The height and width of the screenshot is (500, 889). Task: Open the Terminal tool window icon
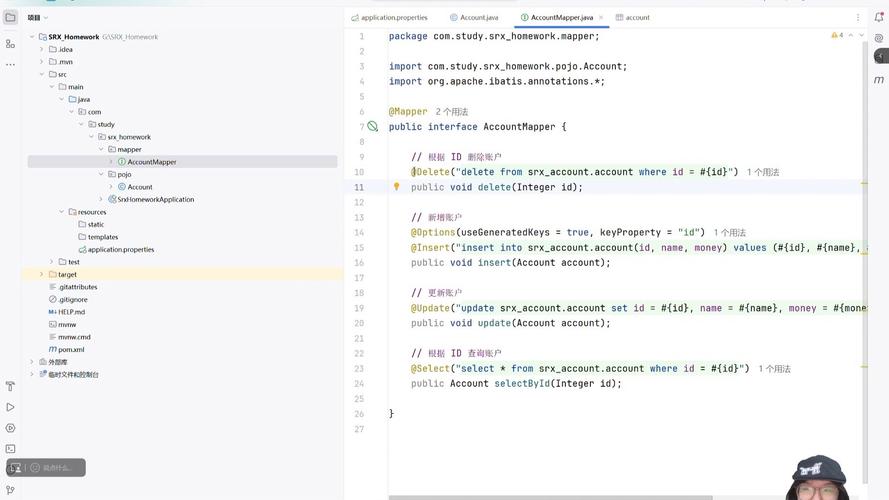pyautogui.click(x=10, y=449)
